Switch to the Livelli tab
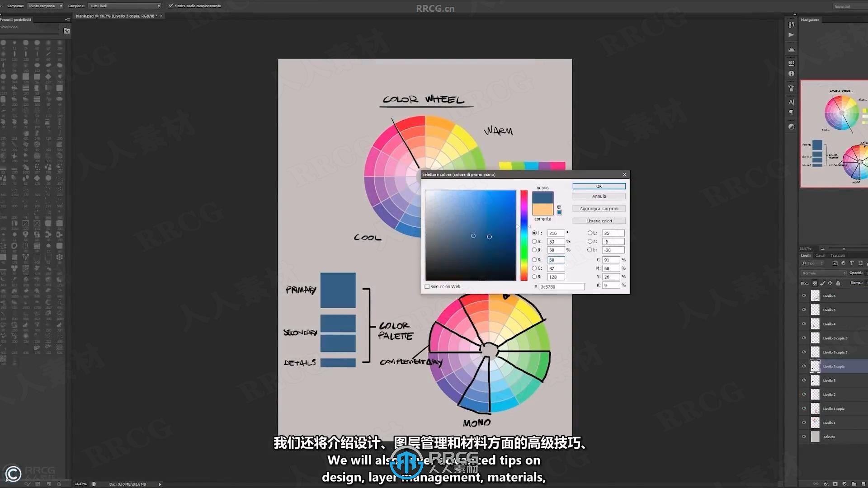The image size is (868, 488). [806, 256]
